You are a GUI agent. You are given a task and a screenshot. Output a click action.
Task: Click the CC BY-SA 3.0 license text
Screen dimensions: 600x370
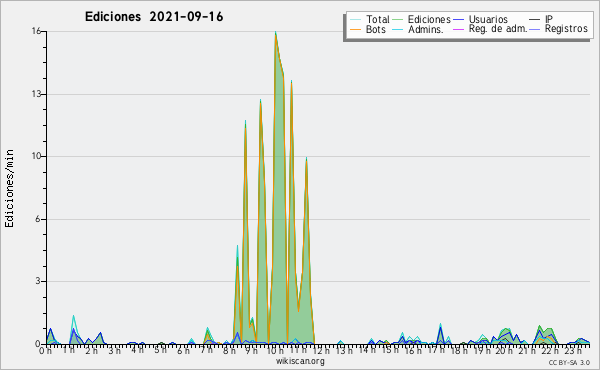[569, 362]
